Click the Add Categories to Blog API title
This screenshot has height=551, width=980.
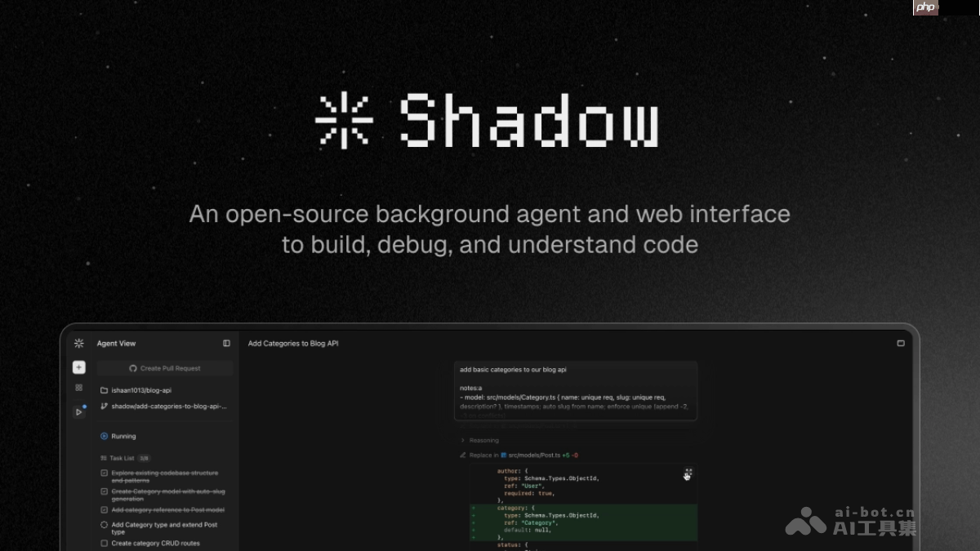tap(292, 343)
